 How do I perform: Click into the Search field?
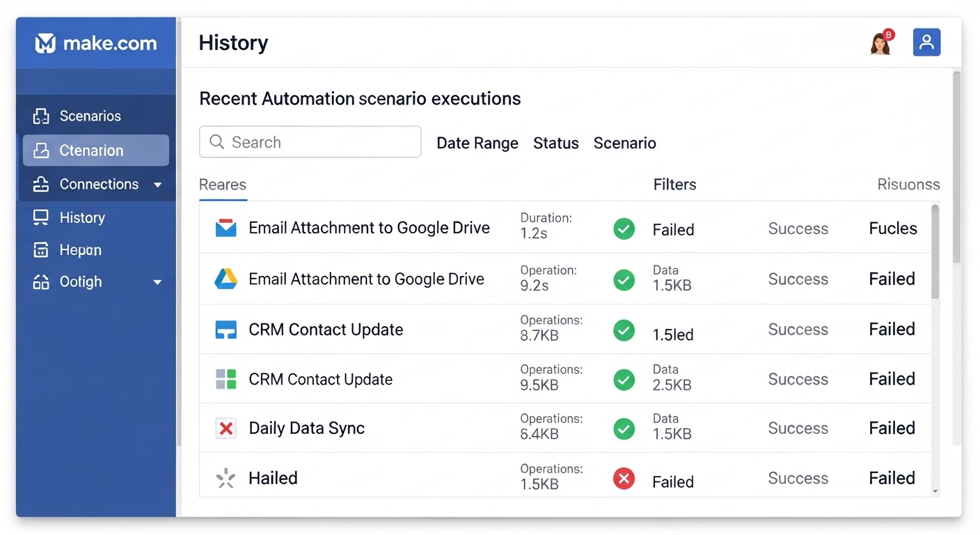(310, 142)
